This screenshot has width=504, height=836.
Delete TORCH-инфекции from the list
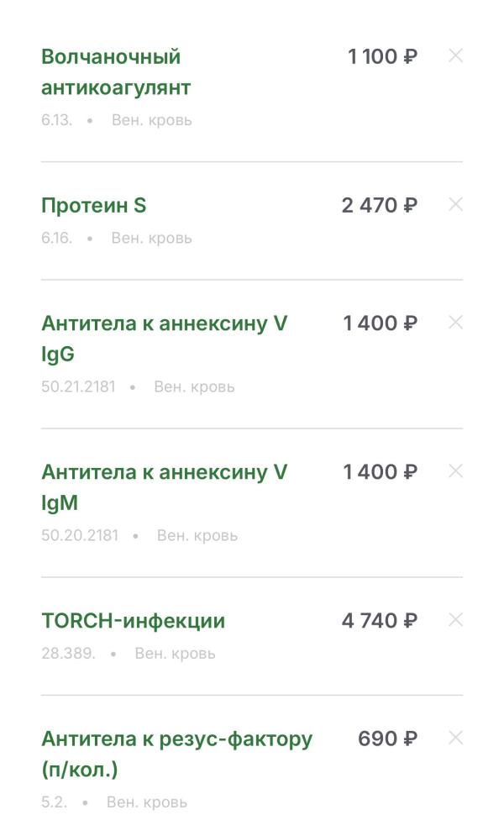point(455,620)
